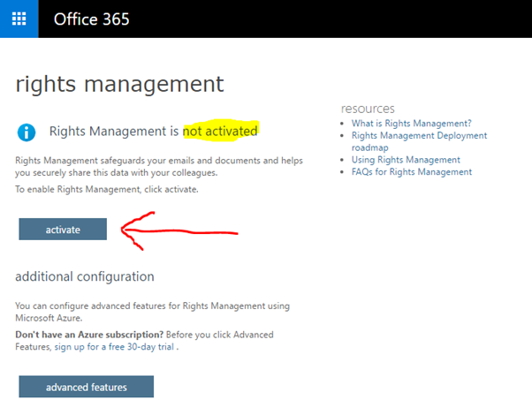Open the advanced features button
This screenshot has width=532, height=415.
(87, 387)
